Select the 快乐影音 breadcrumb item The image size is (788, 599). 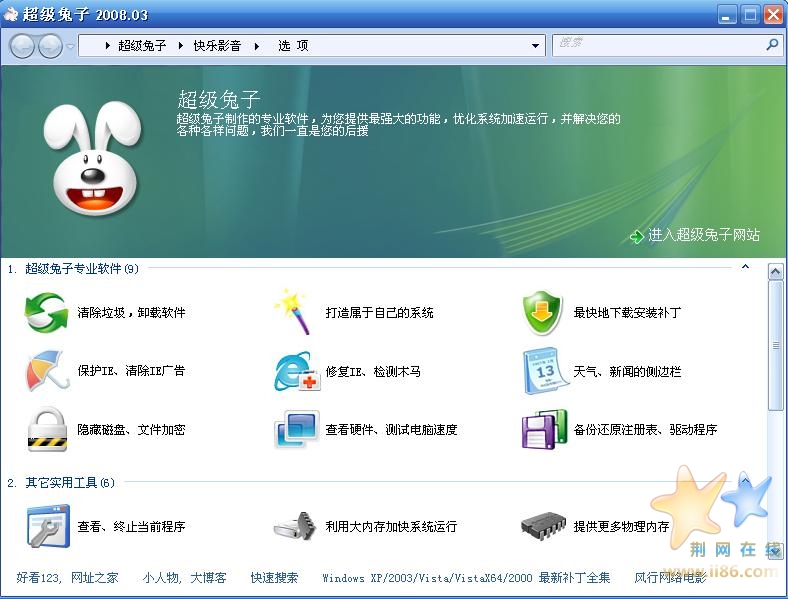coord(217,46)
